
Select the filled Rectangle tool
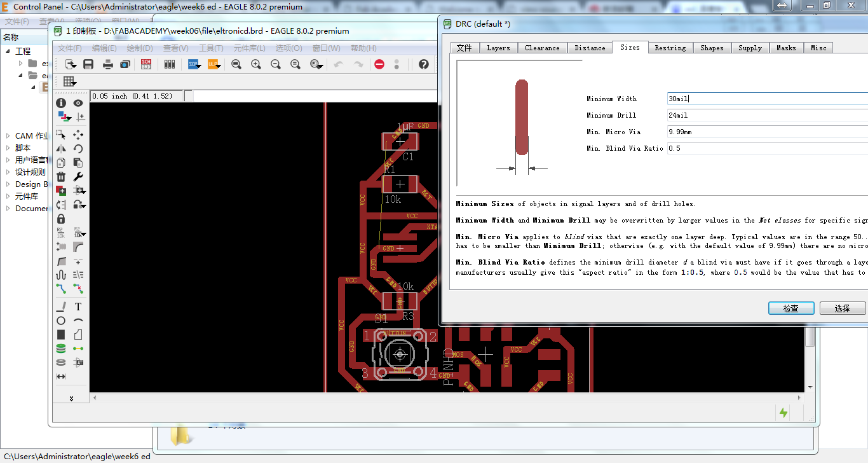(61, 335)
